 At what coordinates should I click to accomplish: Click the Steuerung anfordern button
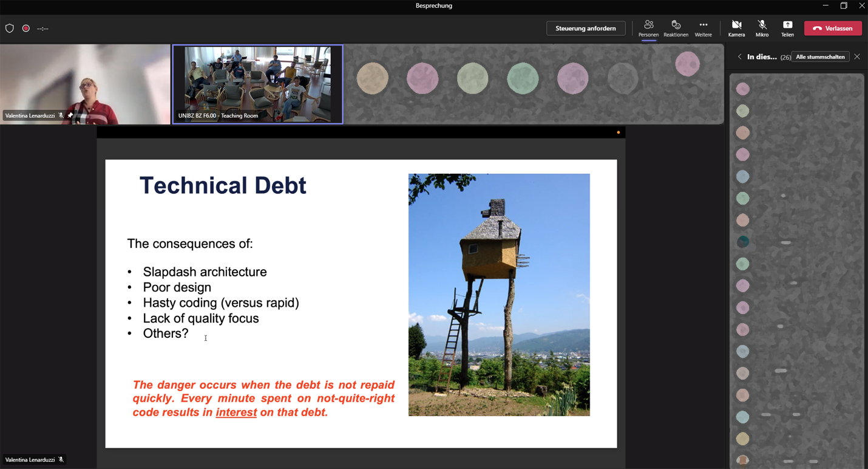click(x=586, y=29)
